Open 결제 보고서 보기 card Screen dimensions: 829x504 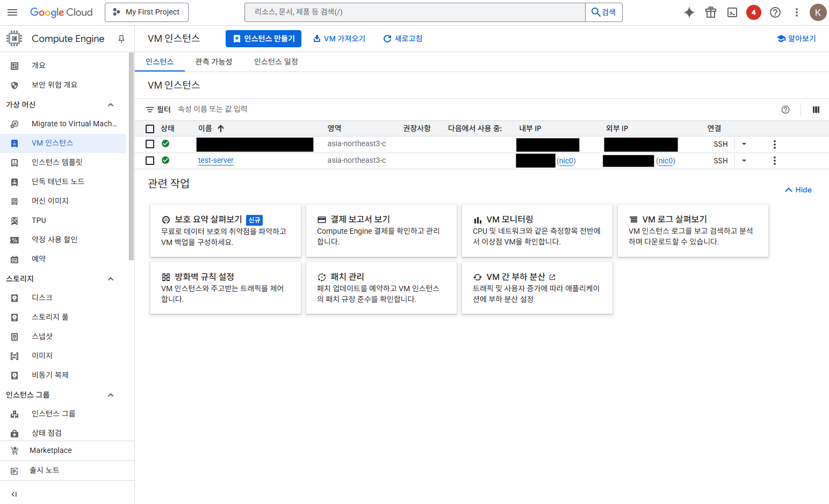381,231
